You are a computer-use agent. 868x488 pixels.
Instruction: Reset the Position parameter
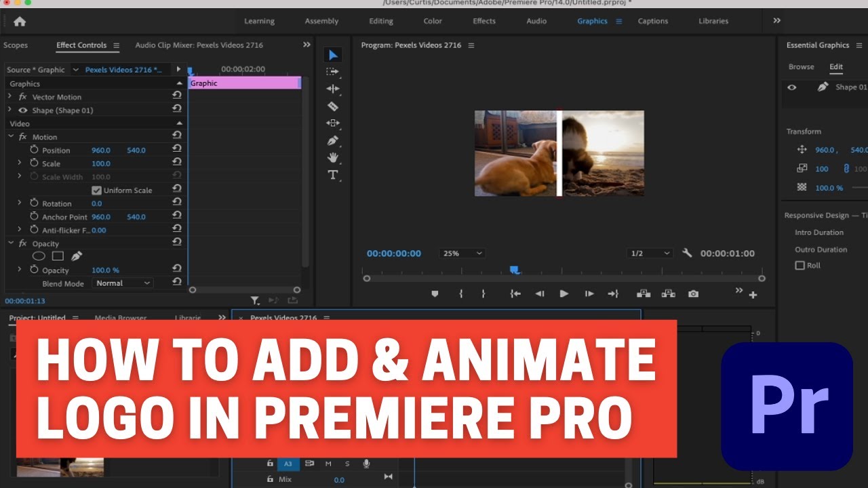[177, 150]
